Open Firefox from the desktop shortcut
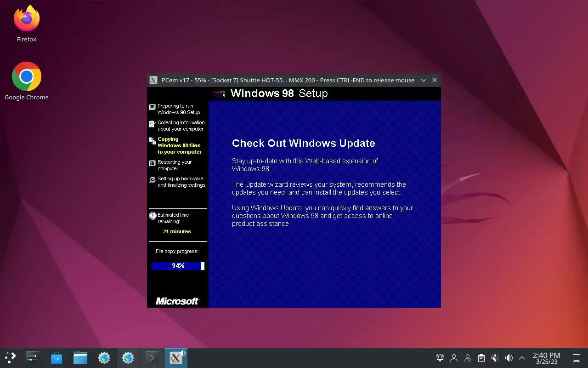Viewport: 588px width, 368px height. pos(27,24)
